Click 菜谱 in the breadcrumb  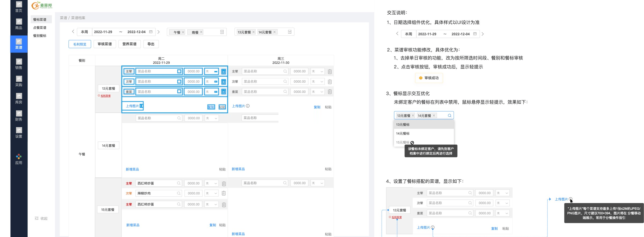click(x=63, y=18)
